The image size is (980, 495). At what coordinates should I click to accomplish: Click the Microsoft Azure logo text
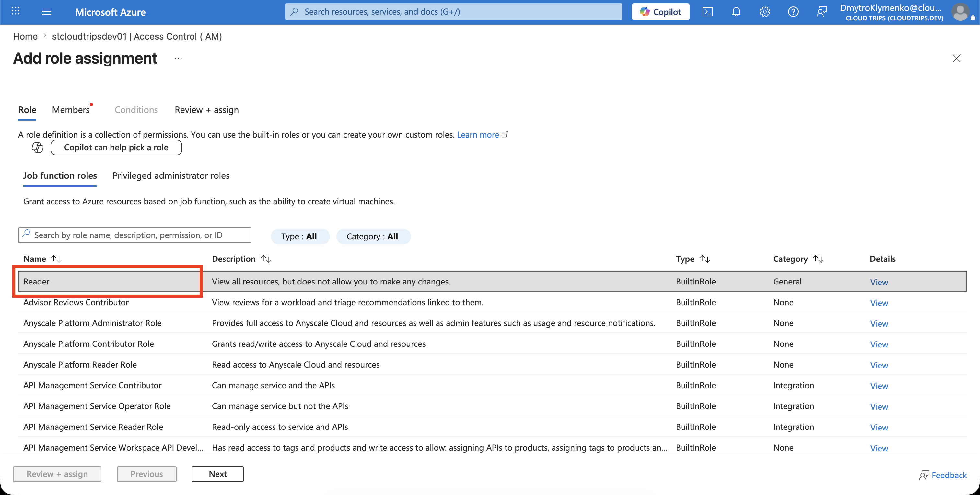click(x=110, y=12)
